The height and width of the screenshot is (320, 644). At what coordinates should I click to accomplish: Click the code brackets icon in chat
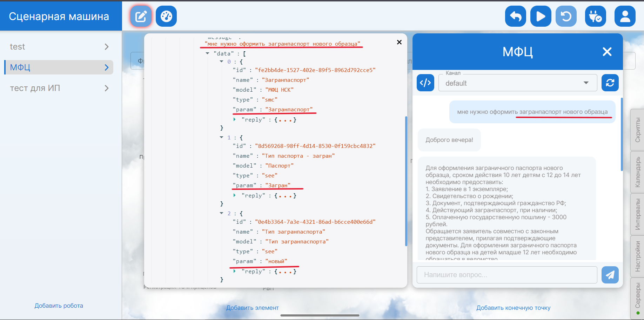coord(425,83)
